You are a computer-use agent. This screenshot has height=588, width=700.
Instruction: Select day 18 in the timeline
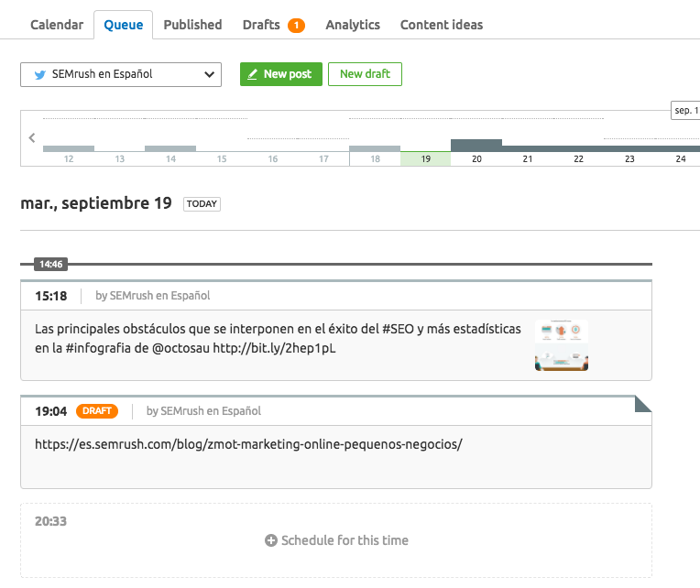(375, 158)
